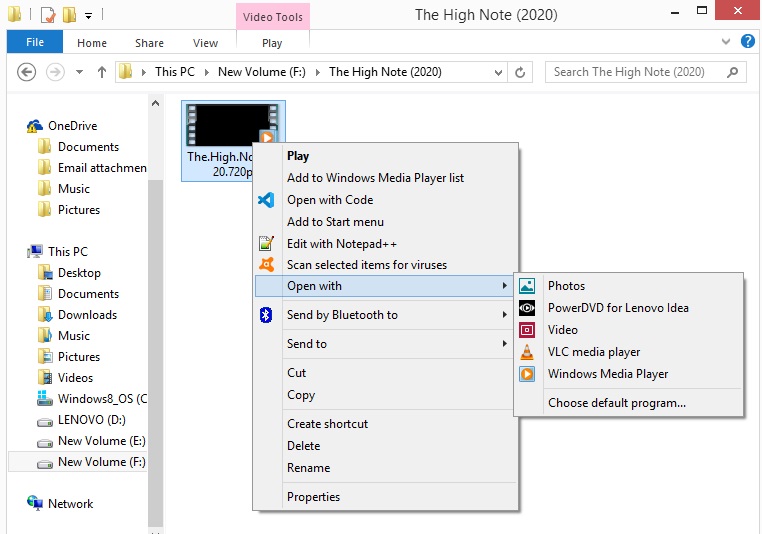Choose Add to Windows Media Player list
This screenshot has height=534, width=762.
(385, 178)
